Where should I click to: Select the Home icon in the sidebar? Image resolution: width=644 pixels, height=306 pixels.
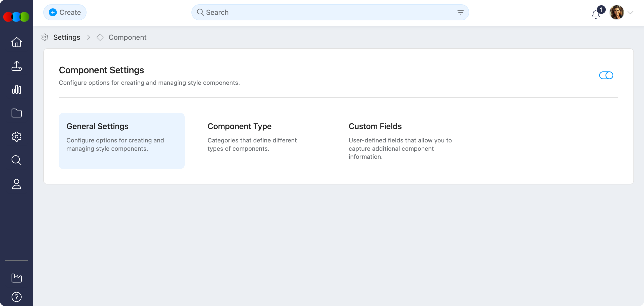tap(16, 42)
